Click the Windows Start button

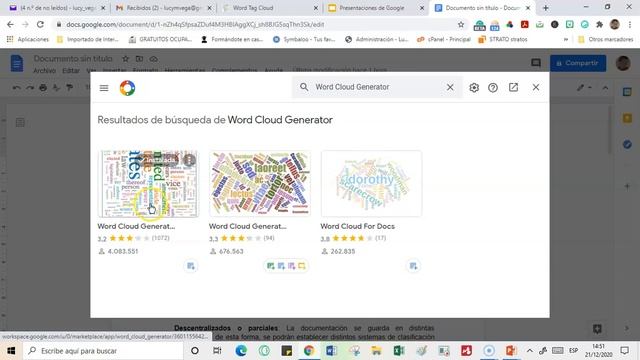tap(11, 351)
